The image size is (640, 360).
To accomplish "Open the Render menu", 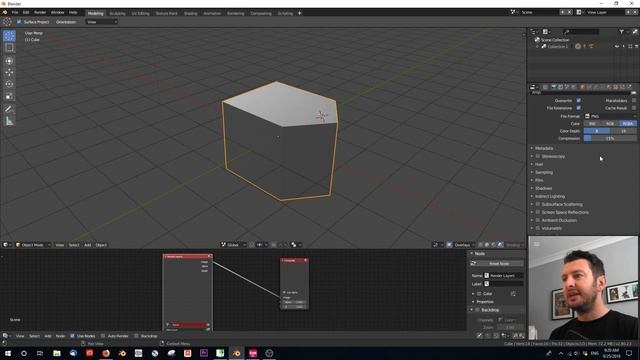I will (40, 13).
